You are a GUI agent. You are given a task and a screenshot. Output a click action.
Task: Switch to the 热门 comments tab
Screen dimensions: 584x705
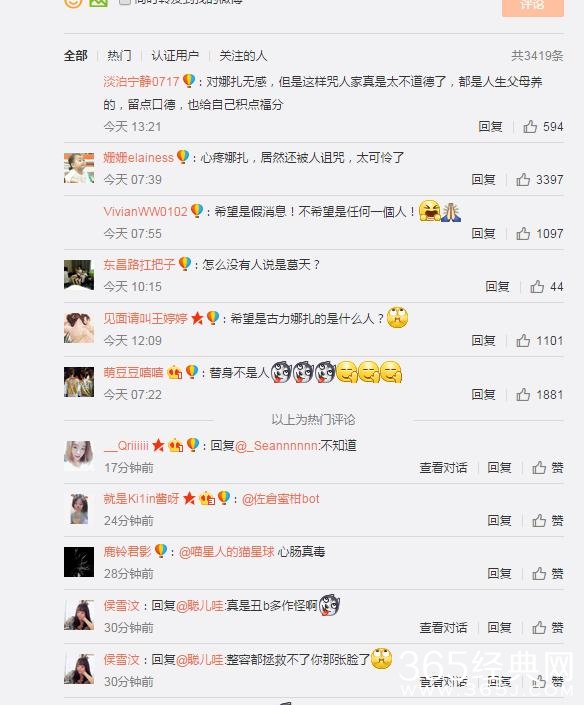(x=119, y=56)
